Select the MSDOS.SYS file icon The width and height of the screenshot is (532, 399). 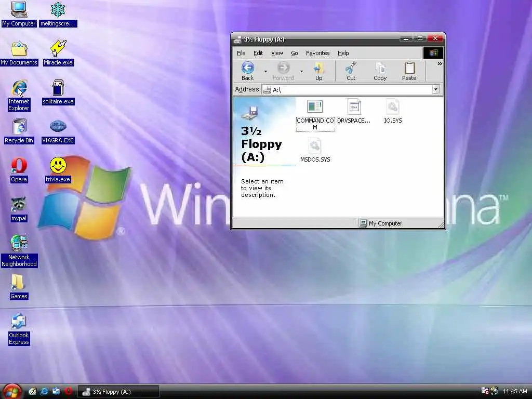coord(315,145)
